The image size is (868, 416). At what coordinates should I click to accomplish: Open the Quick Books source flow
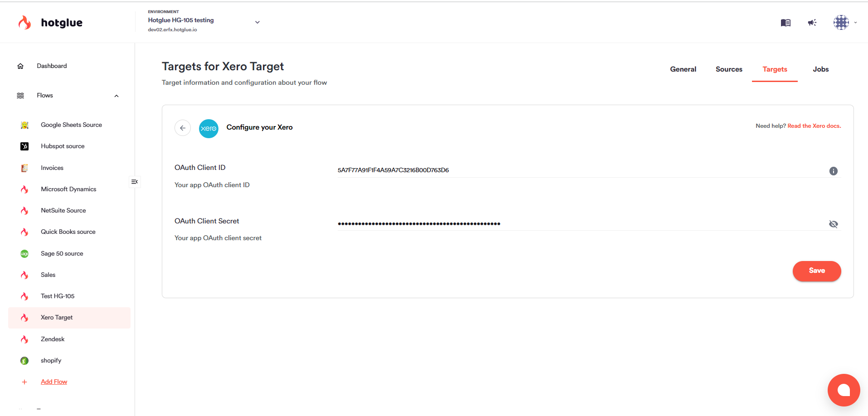coord(68,232)
